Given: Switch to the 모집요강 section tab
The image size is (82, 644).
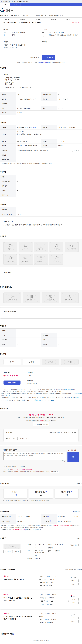Looking at the screenshot, I should [x=8, y=20].
